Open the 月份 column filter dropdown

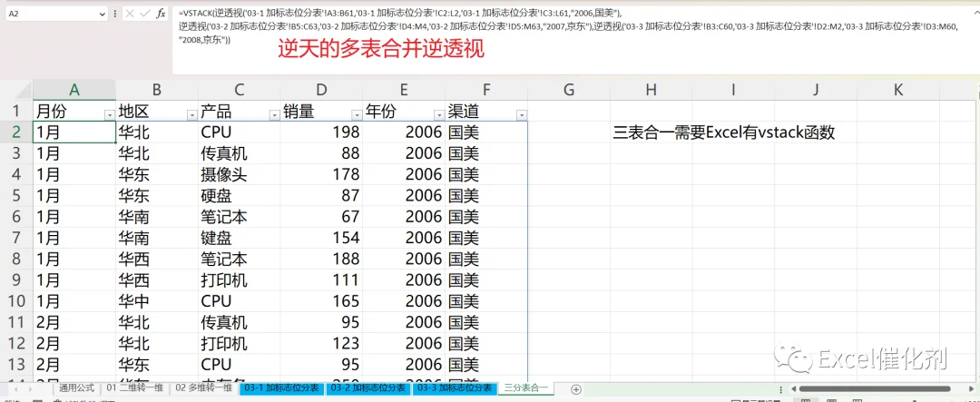tap(110, 114)
